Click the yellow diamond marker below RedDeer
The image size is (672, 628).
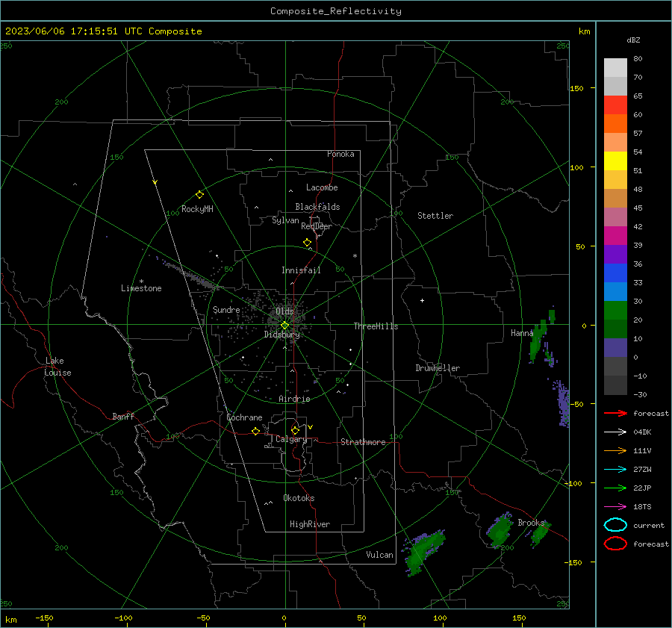[x=307, y=243]
